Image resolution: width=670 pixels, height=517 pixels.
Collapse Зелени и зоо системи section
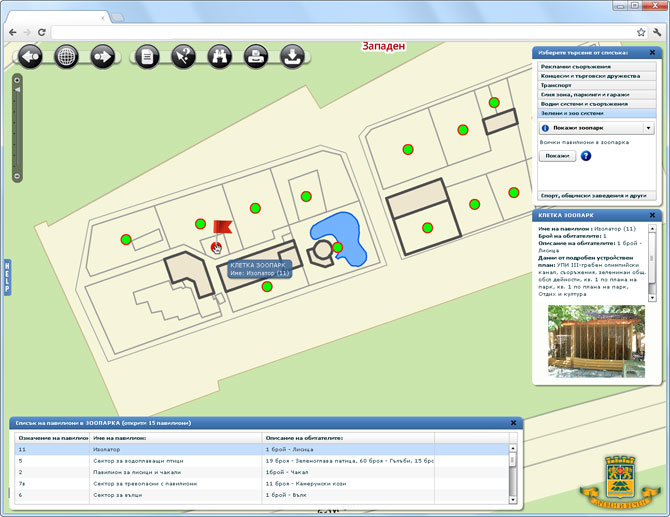(597, 113)
